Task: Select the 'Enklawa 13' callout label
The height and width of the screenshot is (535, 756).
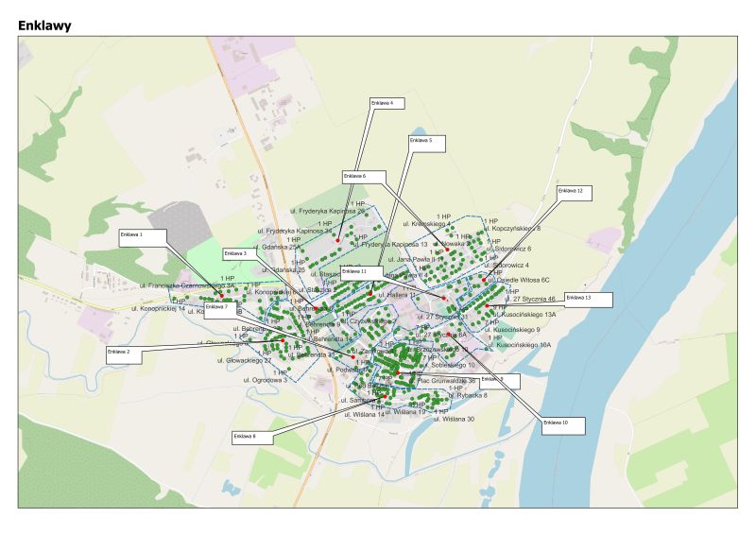Action: point(589,300)
